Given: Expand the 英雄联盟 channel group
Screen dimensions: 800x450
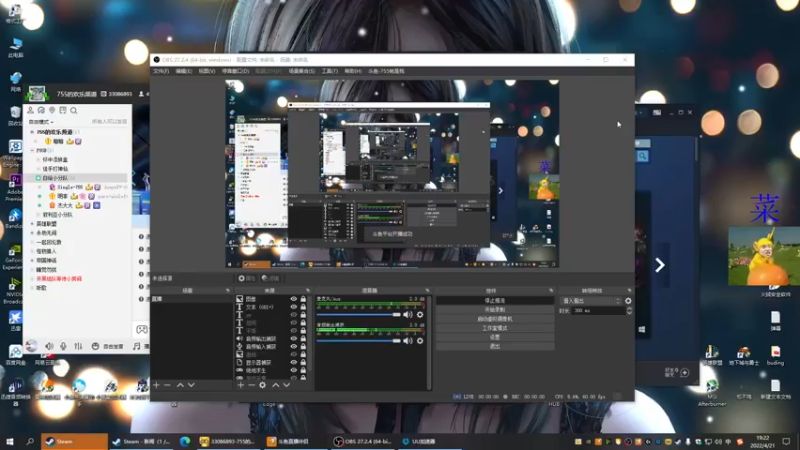Looking at the screenshot, I should (32, 224).
